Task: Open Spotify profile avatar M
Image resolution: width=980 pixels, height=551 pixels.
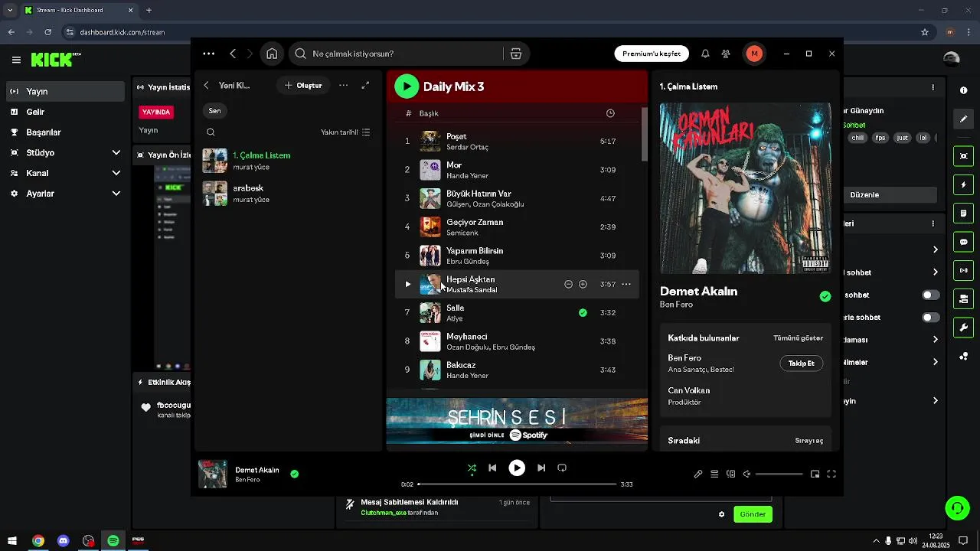Action: pyautogui.click(x=754, y=54)
